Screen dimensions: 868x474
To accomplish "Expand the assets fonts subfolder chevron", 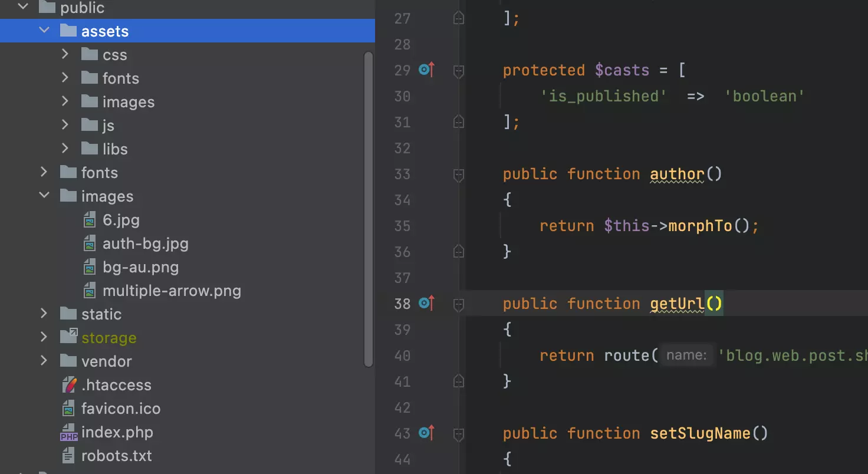I will (65, 78).
